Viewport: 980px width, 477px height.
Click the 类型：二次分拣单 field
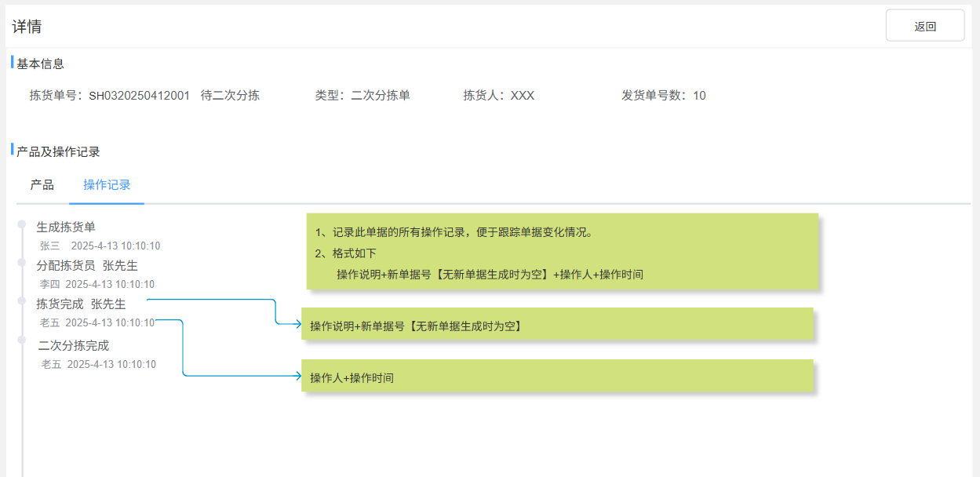coord(362,96)
